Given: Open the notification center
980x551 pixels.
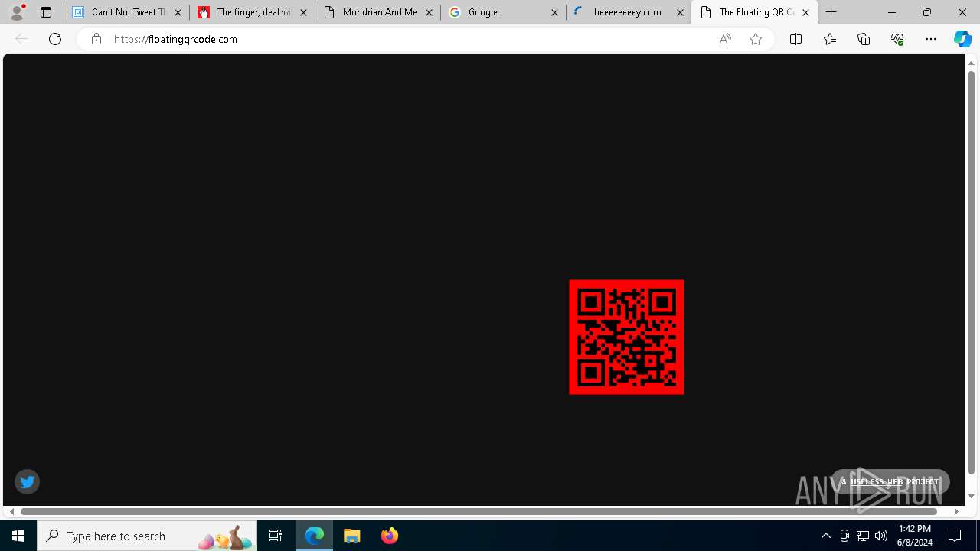Looking at the screenshot, I should [x=955, y=536].
